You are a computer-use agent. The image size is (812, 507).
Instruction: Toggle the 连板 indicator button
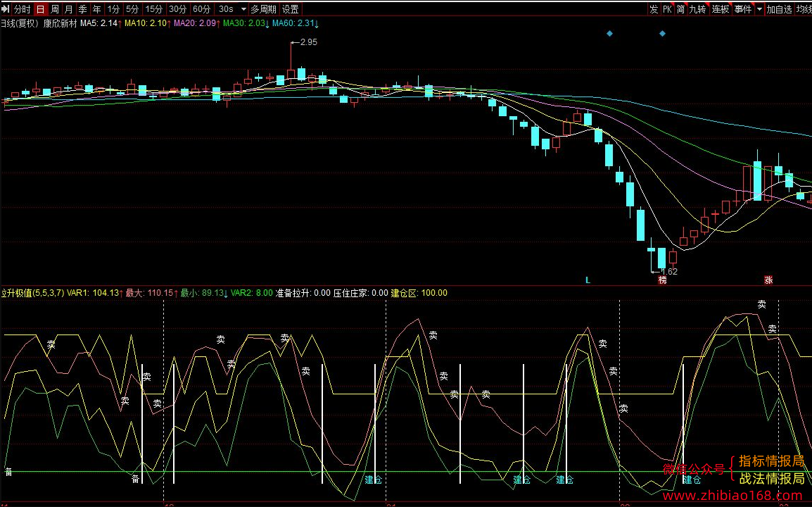pos(721,9)
